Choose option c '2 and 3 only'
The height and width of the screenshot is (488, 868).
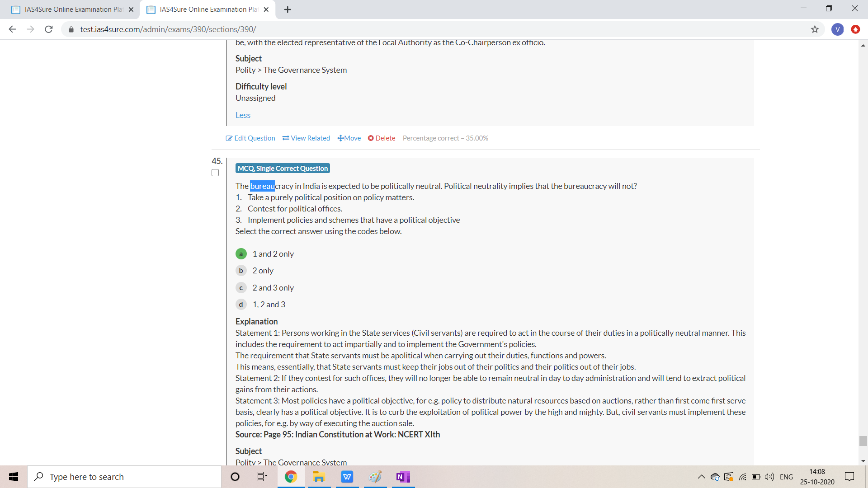pyautogui.click(x=241, y=288)
